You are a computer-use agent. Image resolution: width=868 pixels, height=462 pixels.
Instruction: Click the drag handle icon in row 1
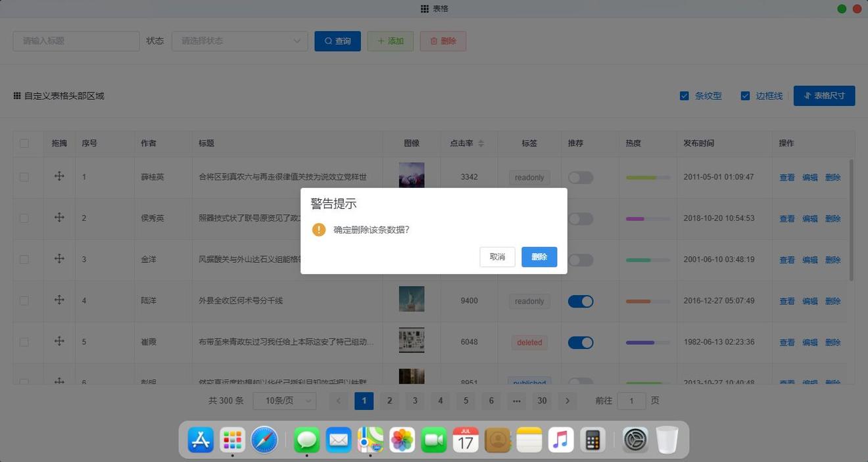point(59,176)
